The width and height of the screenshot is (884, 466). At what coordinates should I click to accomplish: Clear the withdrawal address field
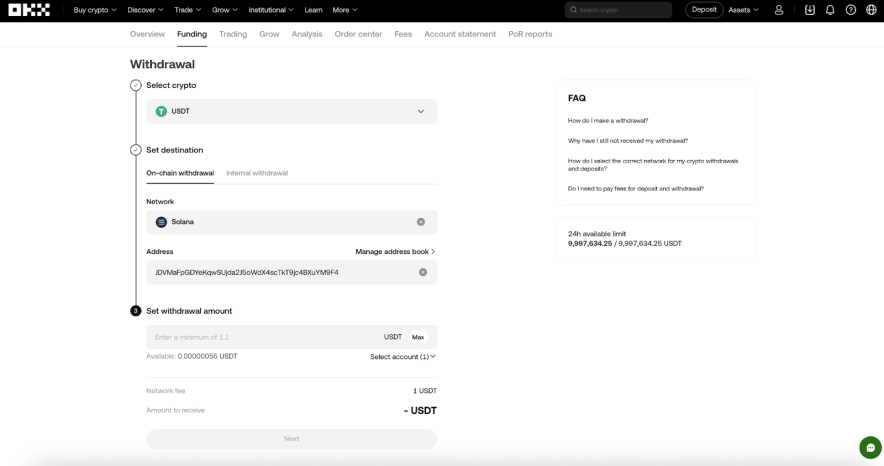click(x=423, y=272)
